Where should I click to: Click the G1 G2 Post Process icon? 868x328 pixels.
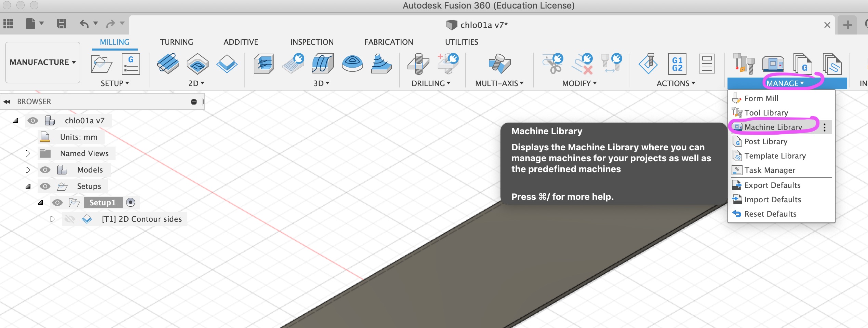[677, 64]
